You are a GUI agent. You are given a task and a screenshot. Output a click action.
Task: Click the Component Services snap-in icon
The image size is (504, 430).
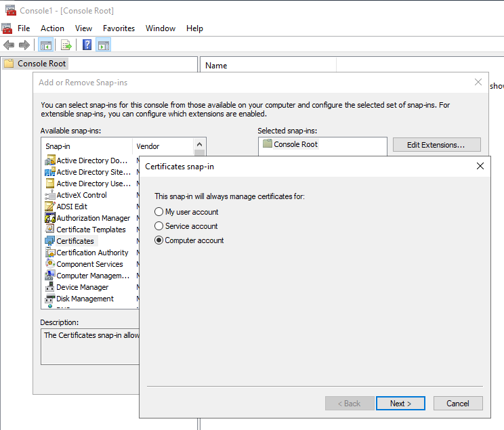50,264
